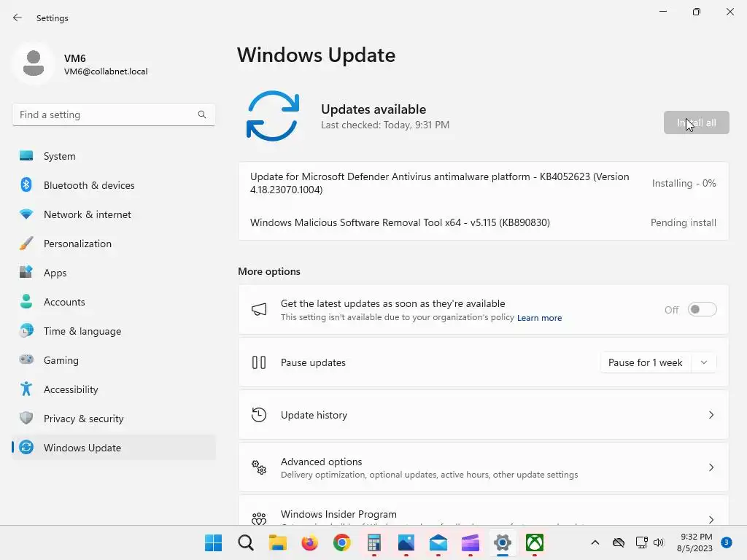Click Pause for 1 week button

(646, 362)
